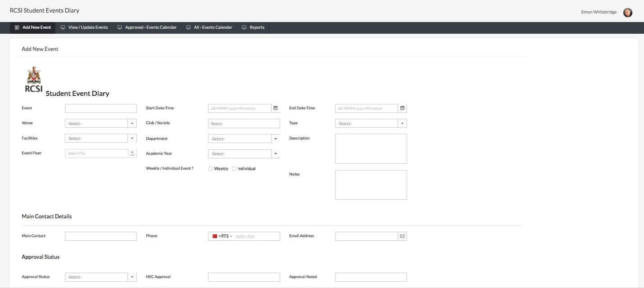Expand the Academic Year dropdown
This screenshot has width=644, height=288.
click(275, 154)
